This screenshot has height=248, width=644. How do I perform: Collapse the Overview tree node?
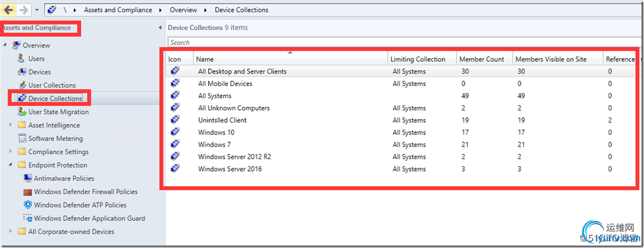coord(5,45)
